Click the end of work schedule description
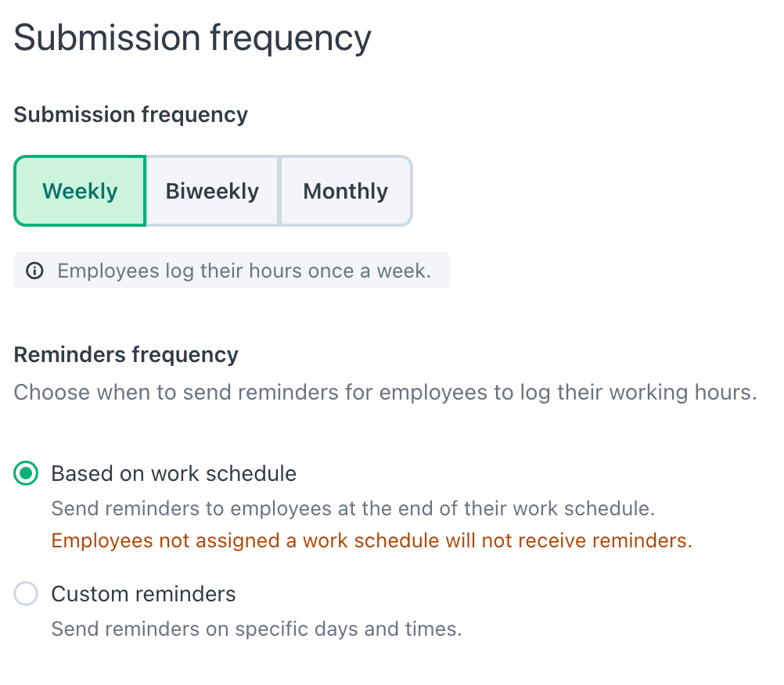 (353, 508)
